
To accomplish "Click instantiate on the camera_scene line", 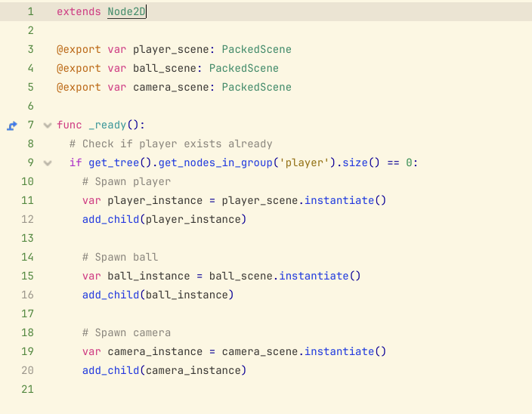I will [x=339, y=351].
